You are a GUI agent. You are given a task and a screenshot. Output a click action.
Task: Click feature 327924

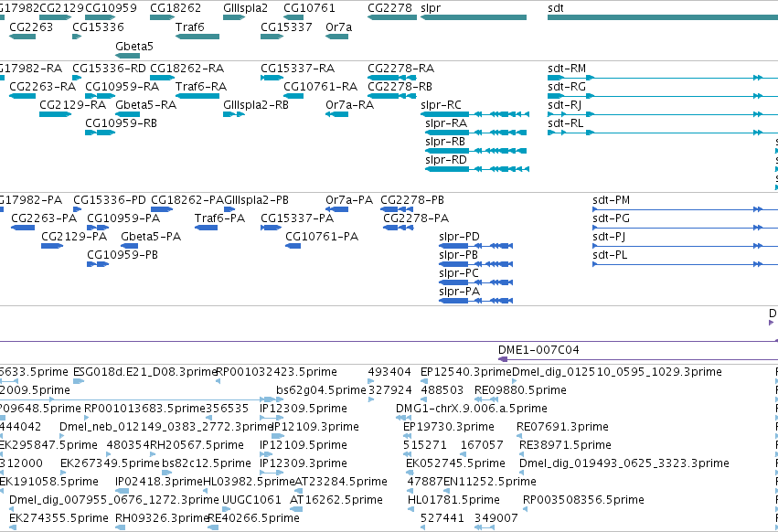[390, 390]
